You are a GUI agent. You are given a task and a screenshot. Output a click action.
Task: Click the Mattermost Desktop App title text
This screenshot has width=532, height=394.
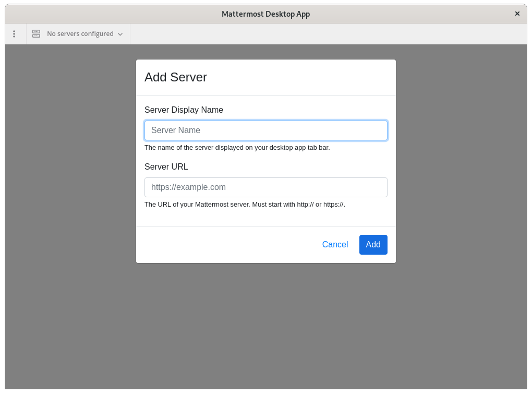tap(265, 14)
